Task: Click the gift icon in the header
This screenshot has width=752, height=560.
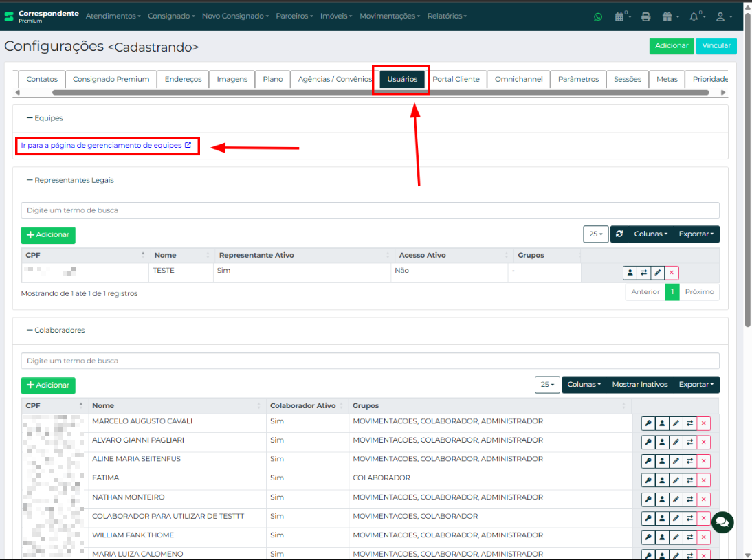Action: (668, 16)
